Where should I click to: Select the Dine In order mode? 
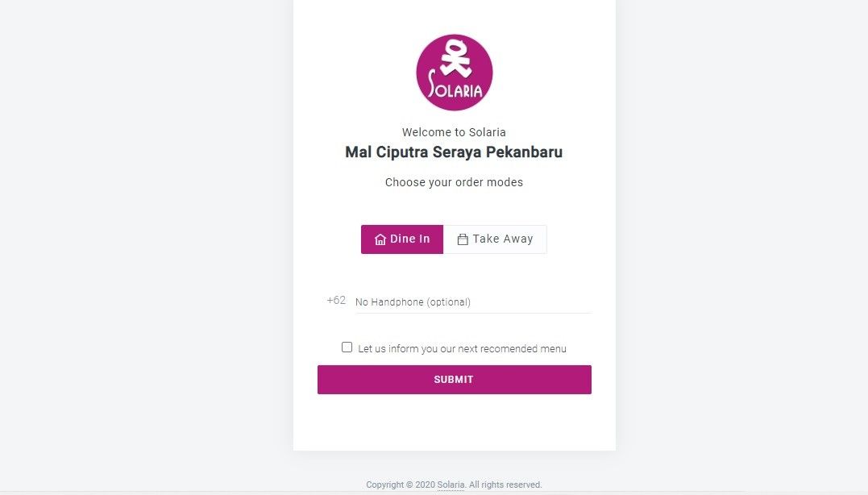401,239
